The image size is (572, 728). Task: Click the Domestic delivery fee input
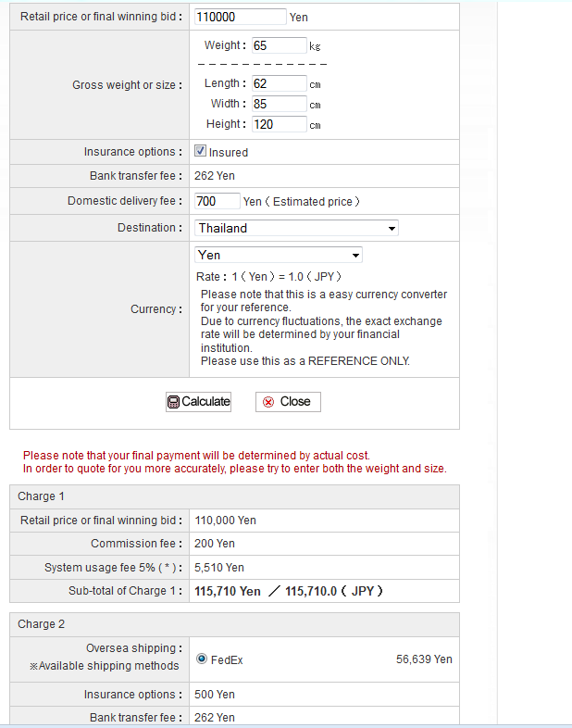tap(218, 201)
